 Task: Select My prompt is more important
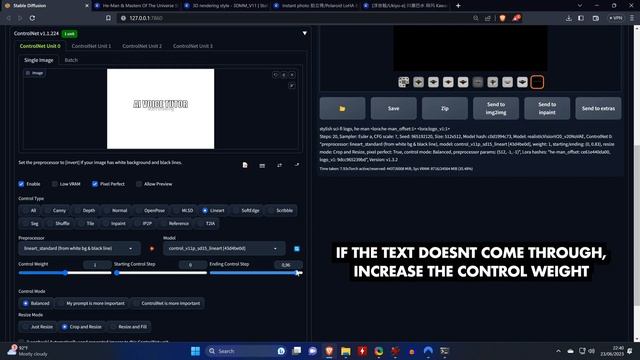click(91, 303)
